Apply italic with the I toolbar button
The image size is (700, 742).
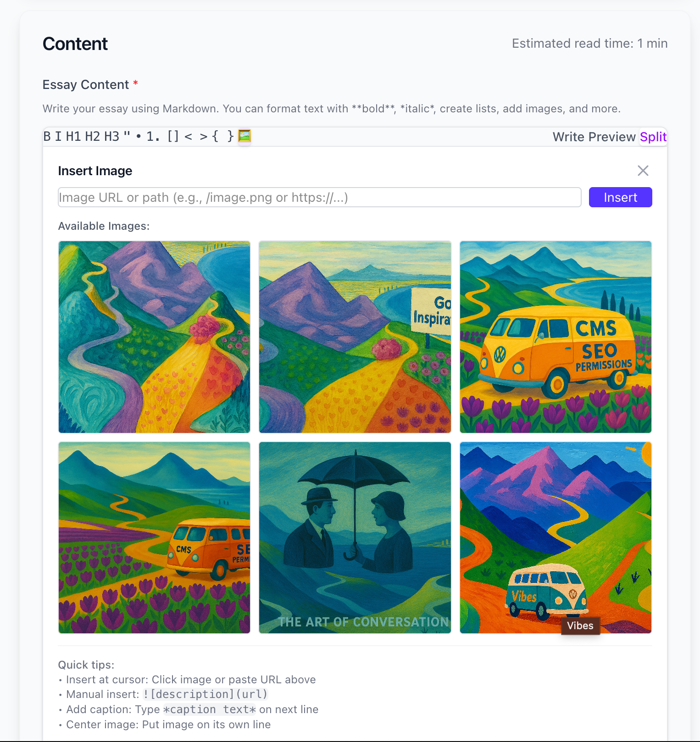[58, 137]
